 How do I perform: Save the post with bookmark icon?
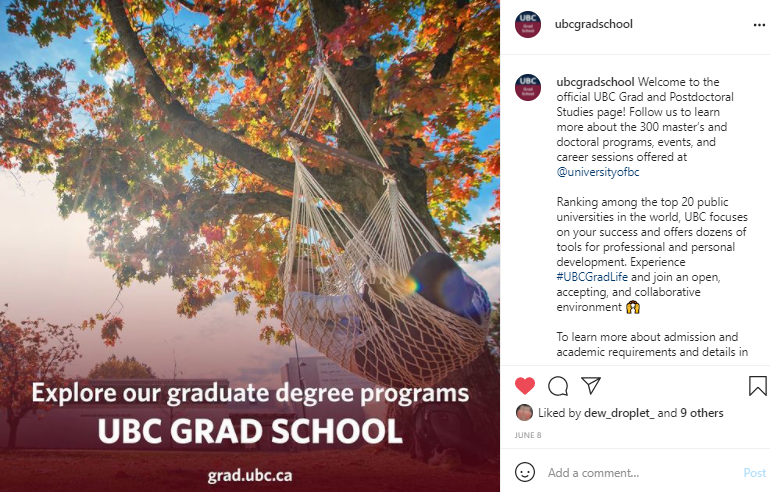(x=757, y=386)
